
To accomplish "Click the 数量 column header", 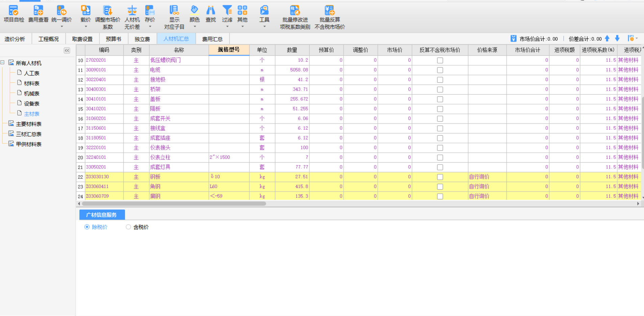I will point(292,50).
